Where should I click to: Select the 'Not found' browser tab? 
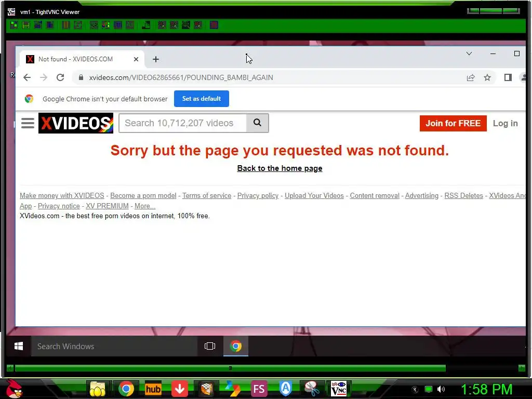point(82,59)
